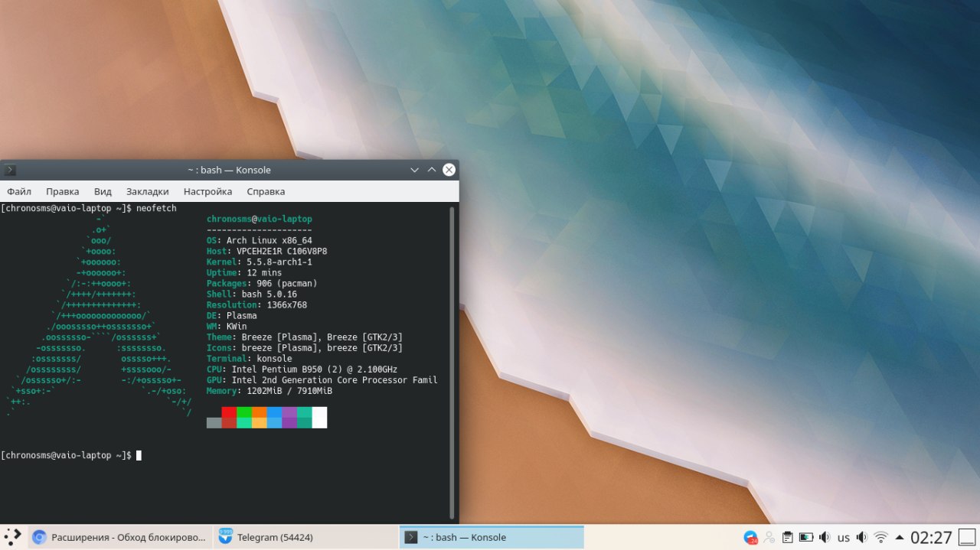The height and width of the screenshot is (550, 980).
Task: Open the Правка menu
Action: 62,191
